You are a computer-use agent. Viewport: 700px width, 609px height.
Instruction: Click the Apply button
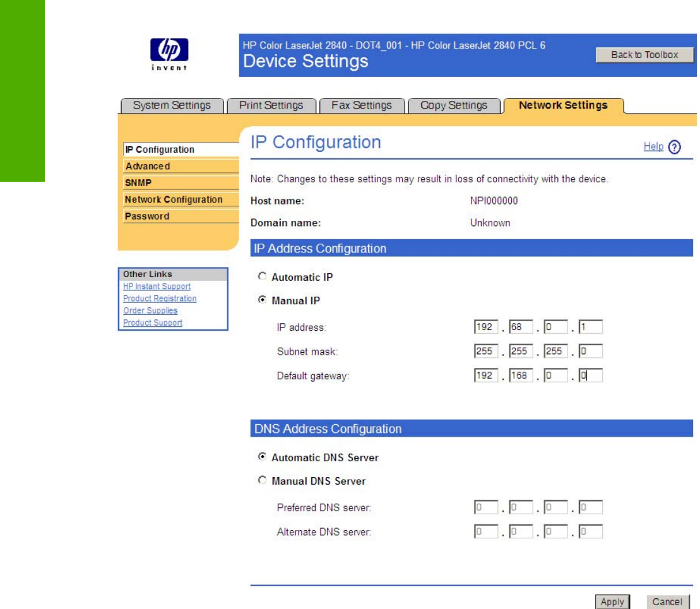point(612,602)
